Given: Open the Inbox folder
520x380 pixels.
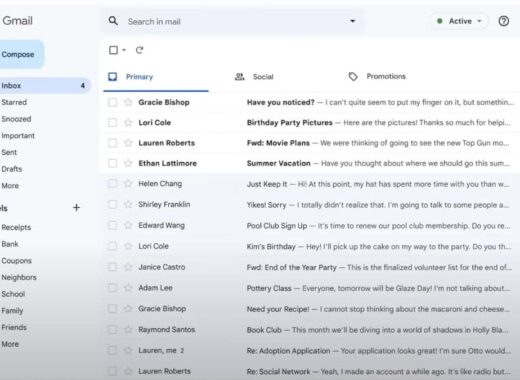Looking at the screenshot, I should (x=45, y=86).
